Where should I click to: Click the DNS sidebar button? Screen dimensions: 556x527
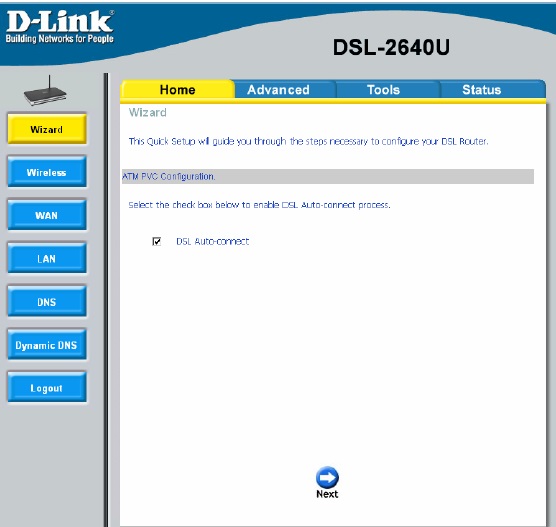(x=47, y=301)
